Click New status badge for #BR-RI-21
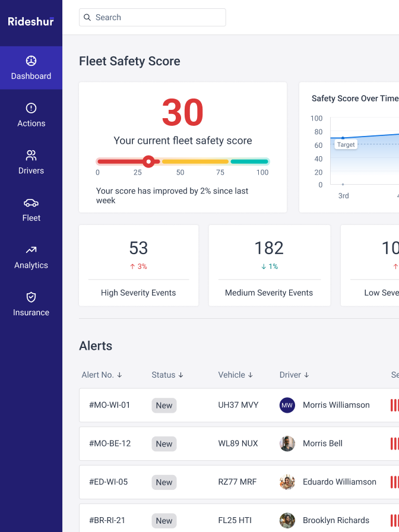399x532 pixels. click(164, 521)
